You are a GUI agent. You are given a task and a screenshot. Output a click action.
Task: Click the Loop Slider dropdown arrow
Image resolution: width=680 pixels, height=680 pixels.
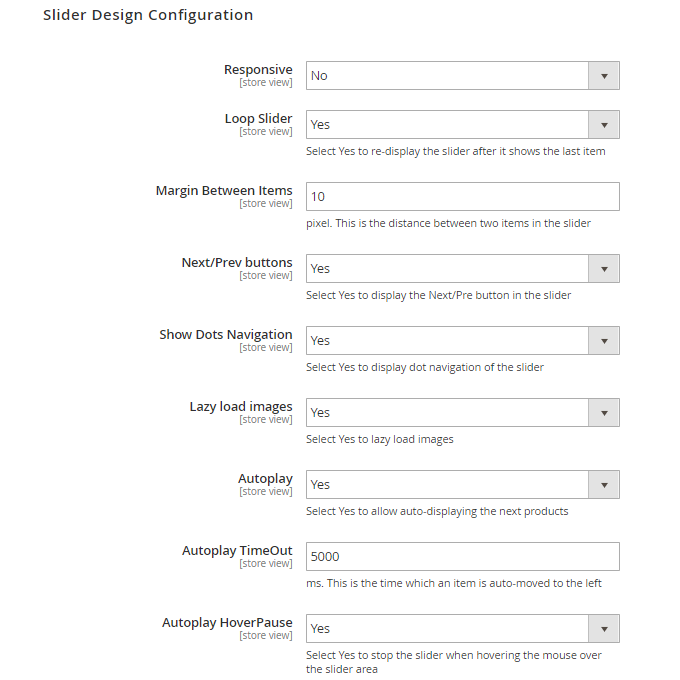tap(603, 125)
